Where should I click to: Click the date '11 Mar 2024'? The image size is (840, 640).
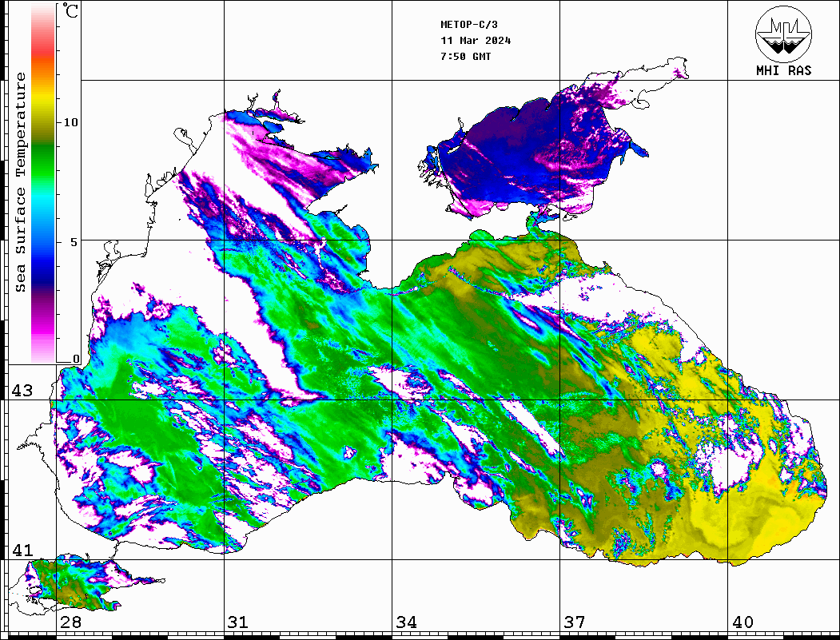[x=476, y=41]
